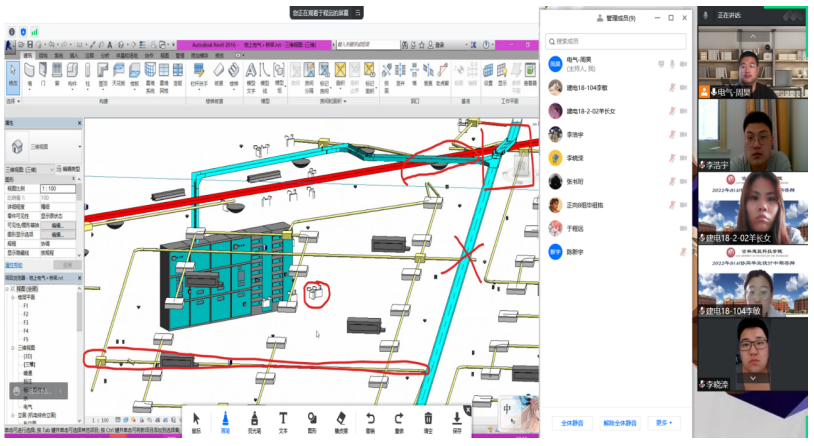This screenshot has width=814, height=446.
Task: Pick the 橡皮擦 eraser tool
Action: tap(341, 421)
